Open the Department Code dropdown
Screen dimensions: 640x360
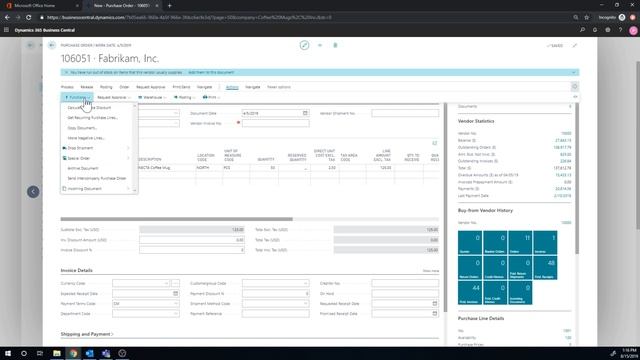point(176,313)
